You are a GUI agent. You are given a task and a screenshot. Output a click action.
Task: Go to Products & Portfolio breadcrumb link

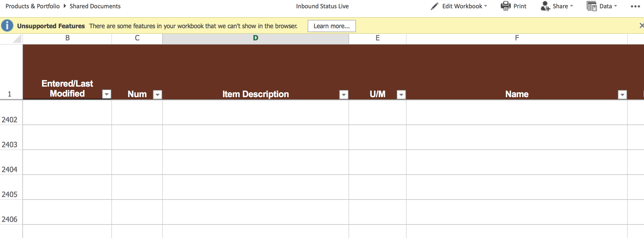(x=33, y=6)
